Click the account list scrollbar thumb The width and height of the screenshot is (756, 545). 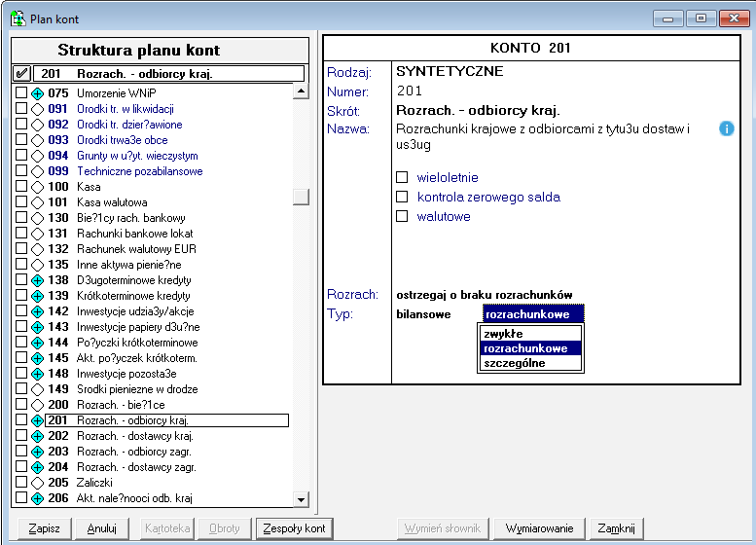[x=301, y=197]
